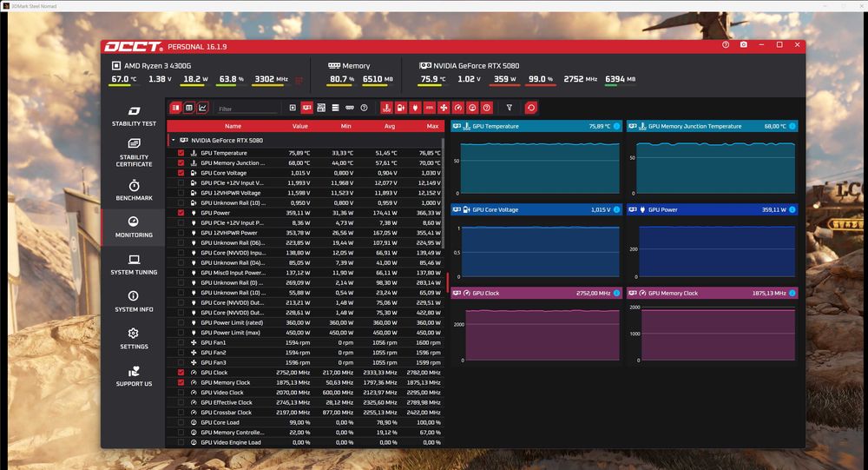Uncheck the GPU Temperature row checkbox
Screen dimensions: 868x470
pos(181,153)
